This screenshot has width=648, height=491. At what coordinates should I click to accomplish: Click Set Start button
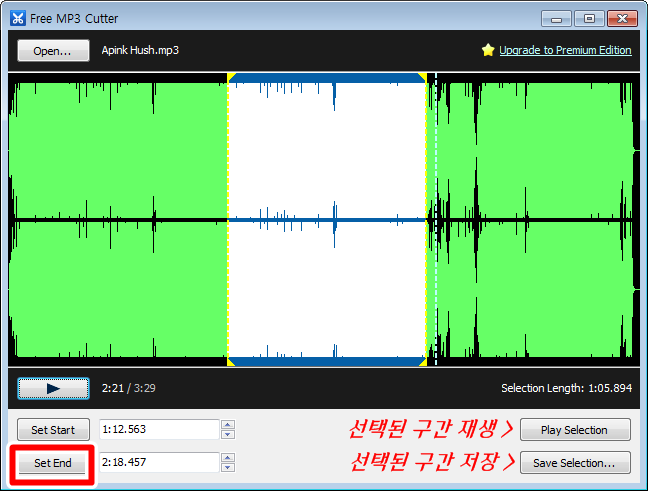point(53,430)
